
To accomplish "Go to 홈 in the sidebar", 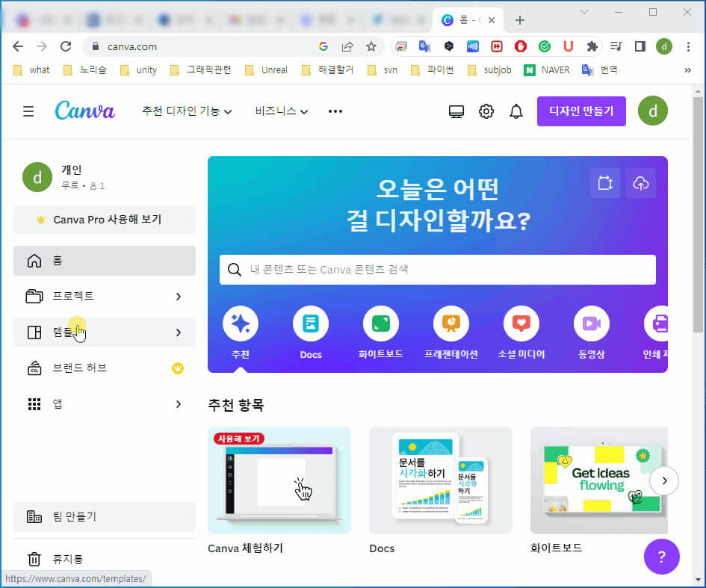I will [x=105, y=261].
